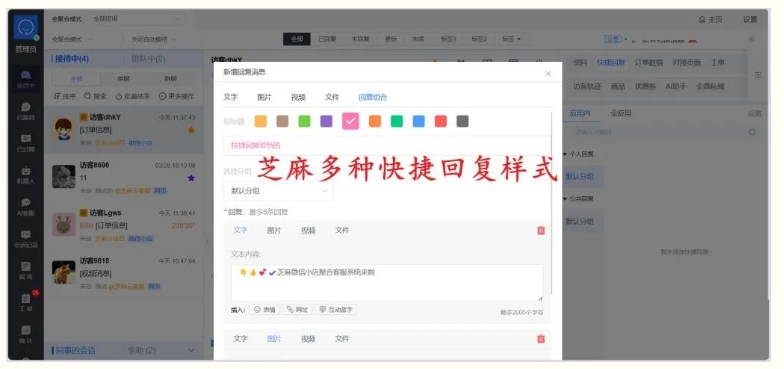Click the dark 全部 filter button
This screenshot has width=784, height=369.
point(296,39)
